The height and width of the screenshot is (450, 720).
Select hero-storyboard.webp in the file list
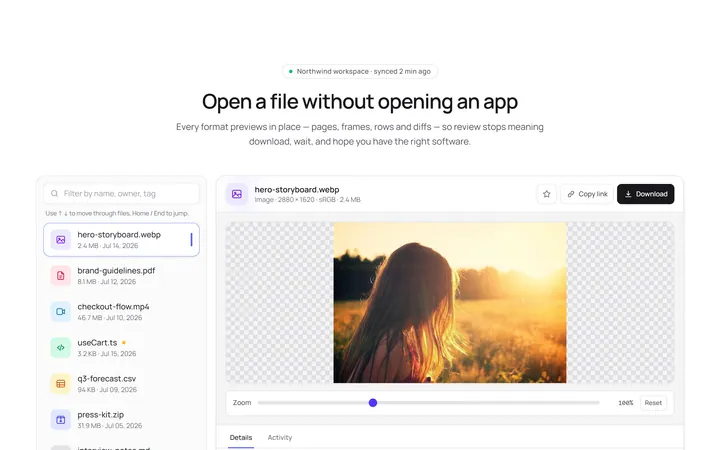click(122, 240)
